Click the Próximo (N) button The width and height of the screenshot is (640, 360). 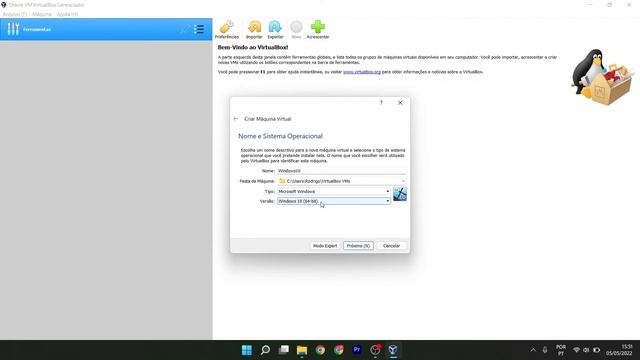(358, 246)
